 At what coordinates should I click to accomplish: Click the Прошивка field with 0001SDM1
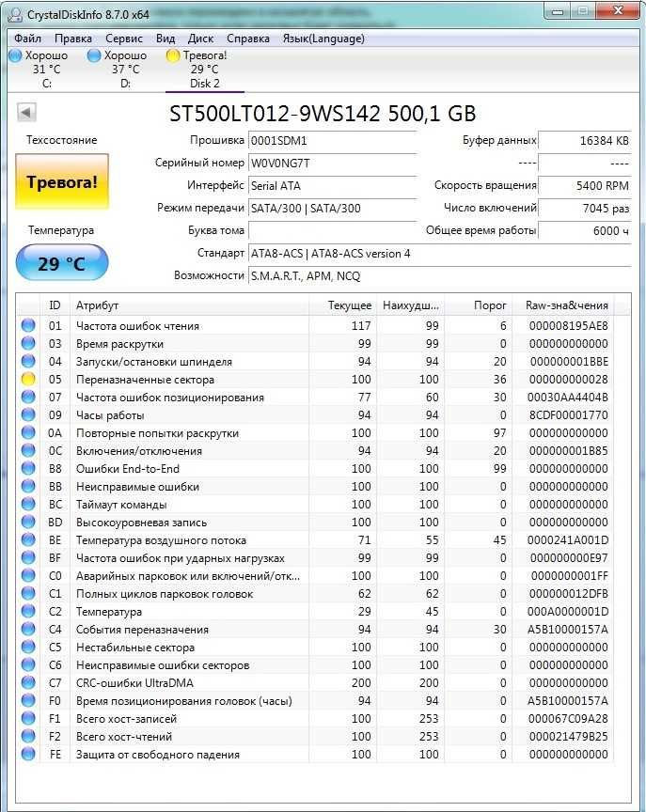coord(332,140)
